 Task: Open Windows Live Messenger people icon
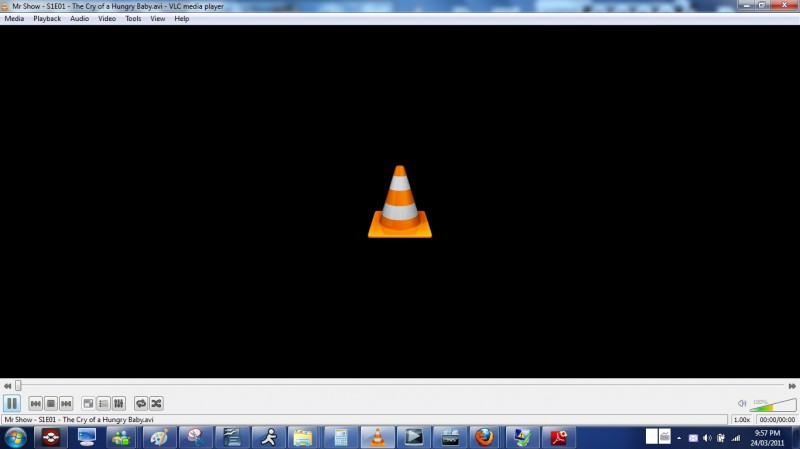click(x=121, y=438)
